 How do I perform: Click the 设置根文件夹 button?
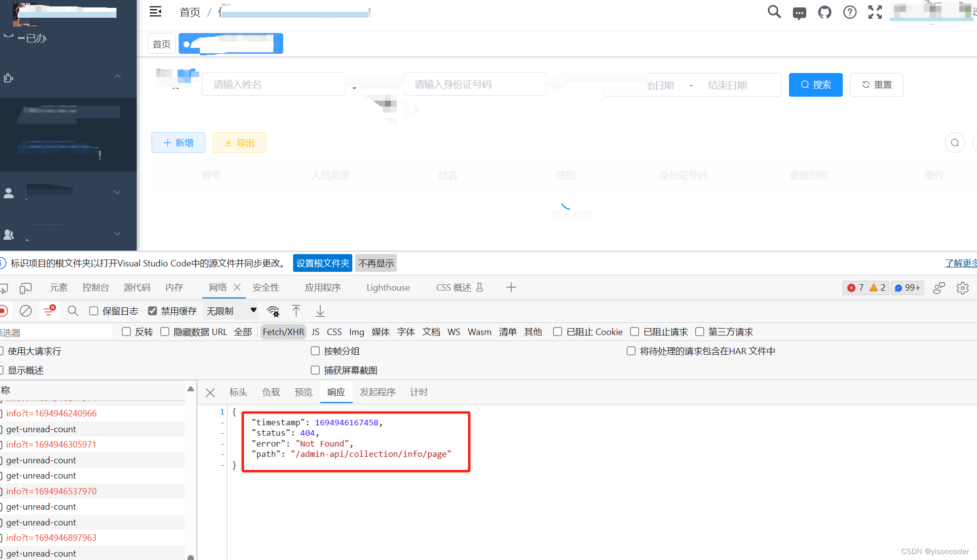[323, 263]
